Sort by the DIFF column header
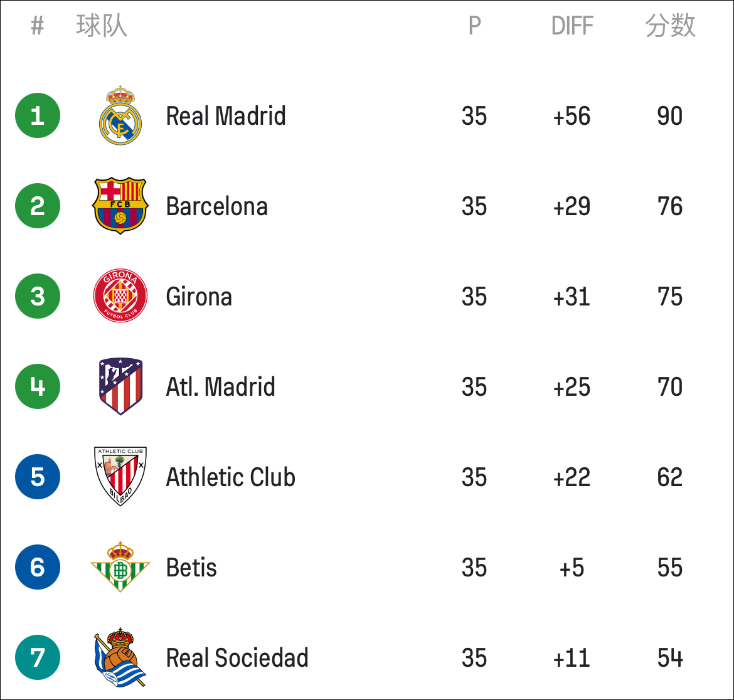This screenshot has height=700, width=734. [572, 26]
